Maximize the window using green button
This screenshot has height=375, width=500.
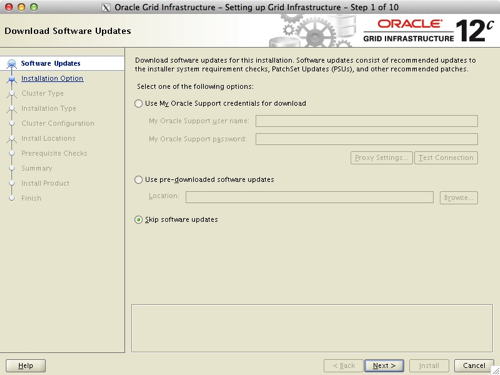[34, 7]
